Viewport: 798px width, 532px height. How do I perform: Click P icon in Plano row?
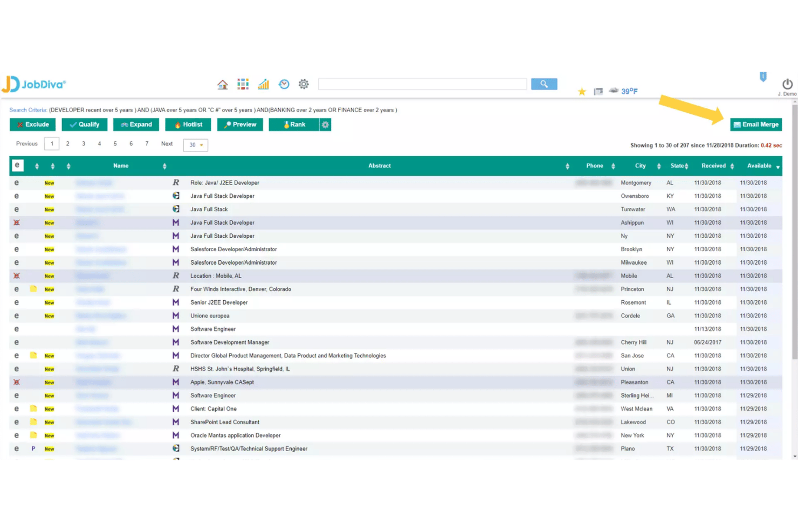(x=33, y=448)
